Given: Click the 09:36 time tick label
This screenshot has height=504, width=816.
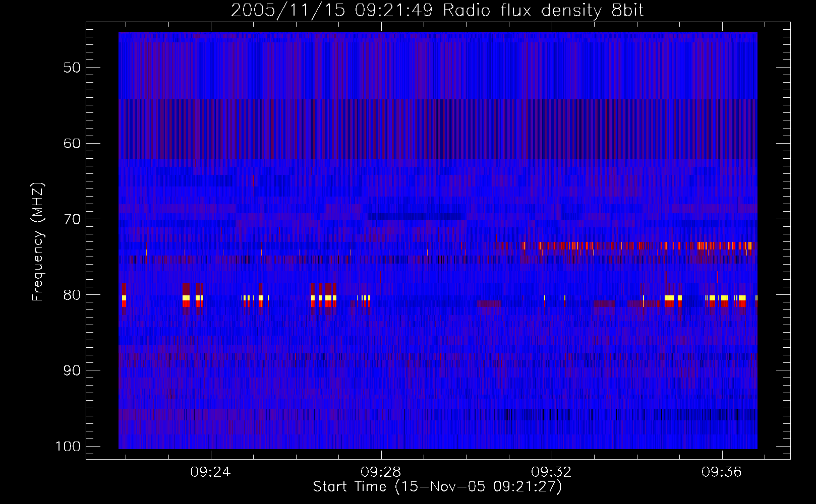Looking at the screenshot, I should tap(722, 472).
